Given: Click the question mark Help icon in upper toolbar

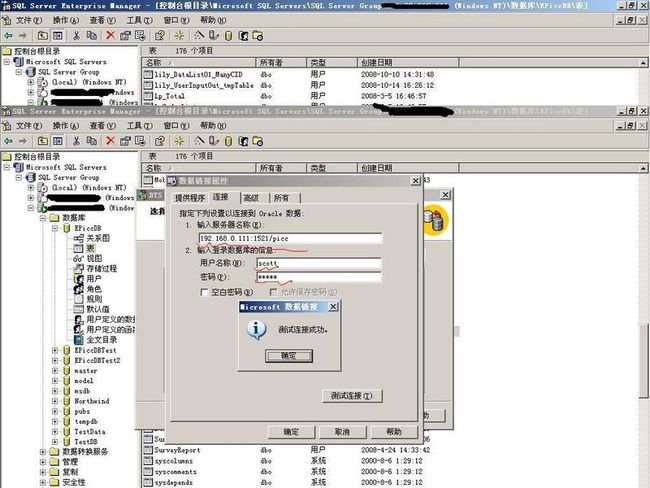Looking at the screenshot, I should tap(160, 36).
